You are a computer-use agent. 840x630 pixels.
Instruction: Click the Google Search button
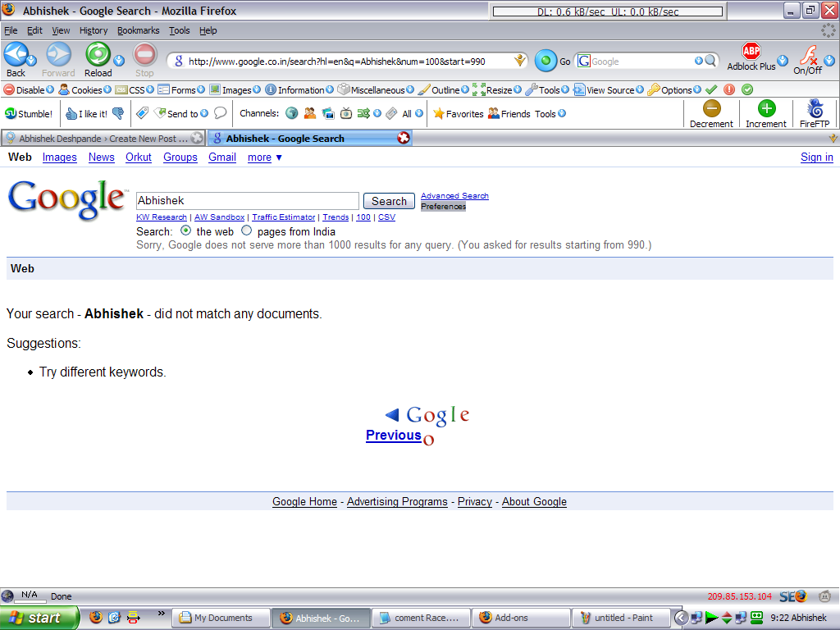(x=389, y=201)
